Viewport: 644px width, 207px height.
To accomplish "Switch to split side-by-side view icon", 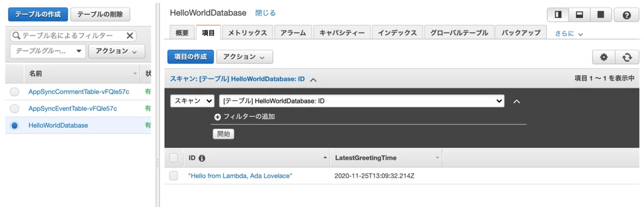I will point(558,15).
